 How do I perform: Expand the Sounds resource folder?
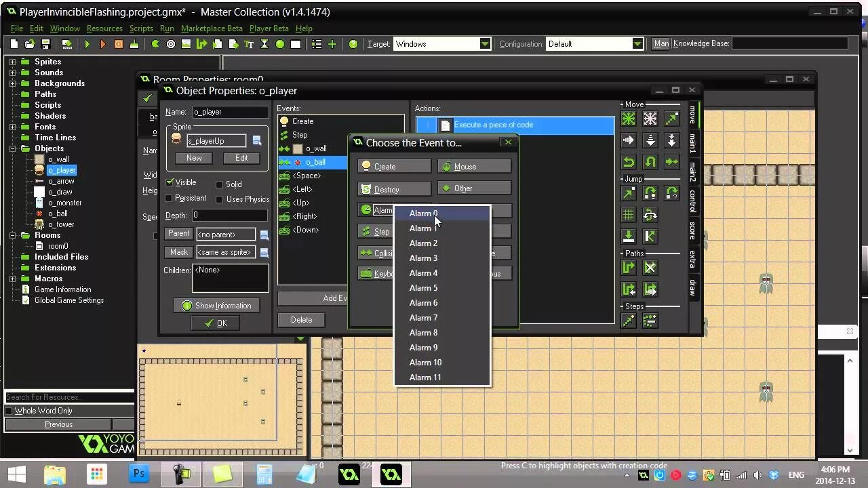click(12, 73)
